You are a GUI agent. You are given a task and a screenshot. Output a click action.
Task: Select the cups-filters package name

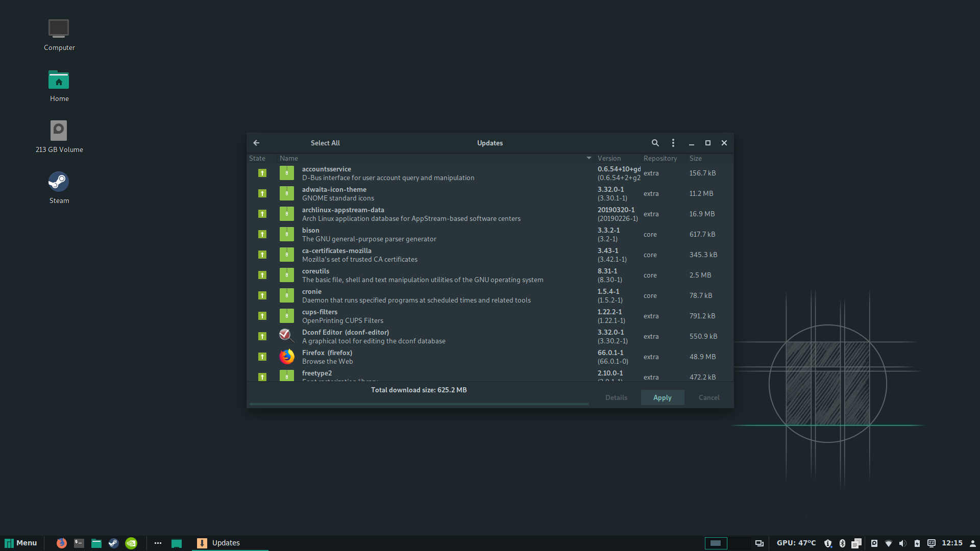coord(320,312)
